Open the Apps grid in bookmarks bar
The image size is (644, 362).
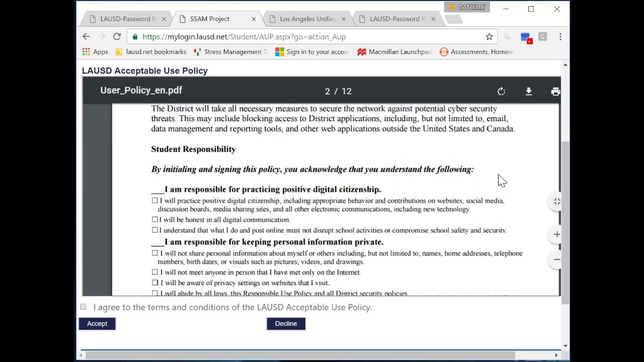click(x=95, y=52)
